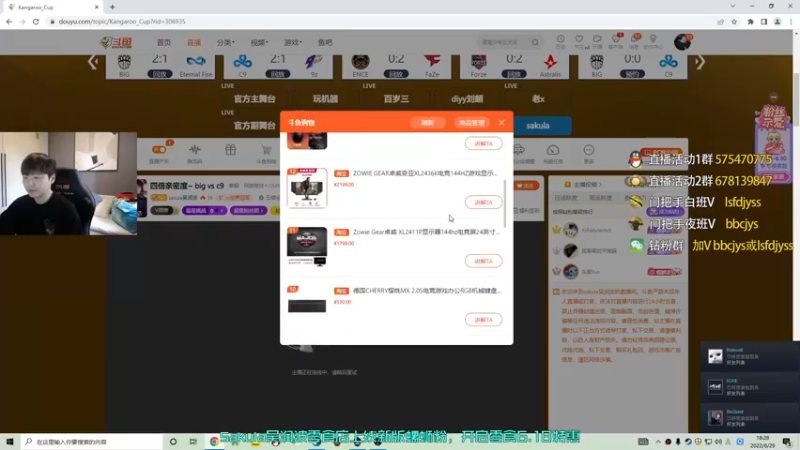Close the Douyu shopping popup
This screenshot has width=800, height=450.
[x=502, y=122]
